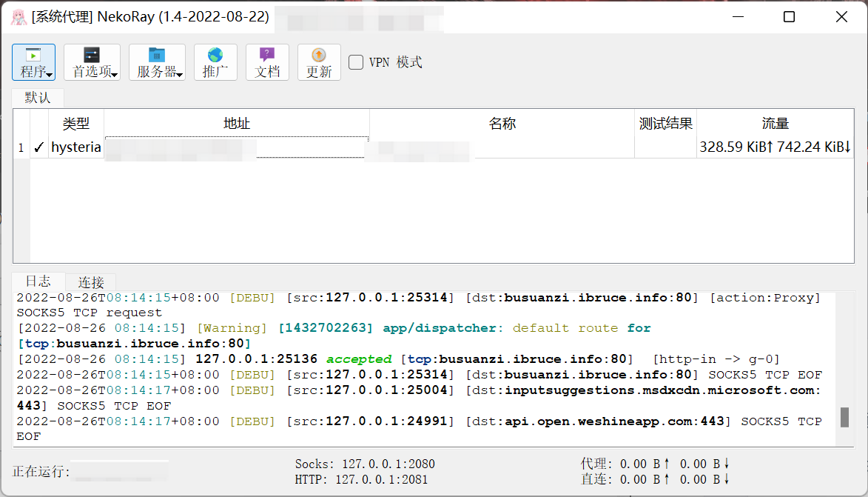Screen dimensions: 868x497
Task: Click the 测试结果 column header
Action: (665, 124)
